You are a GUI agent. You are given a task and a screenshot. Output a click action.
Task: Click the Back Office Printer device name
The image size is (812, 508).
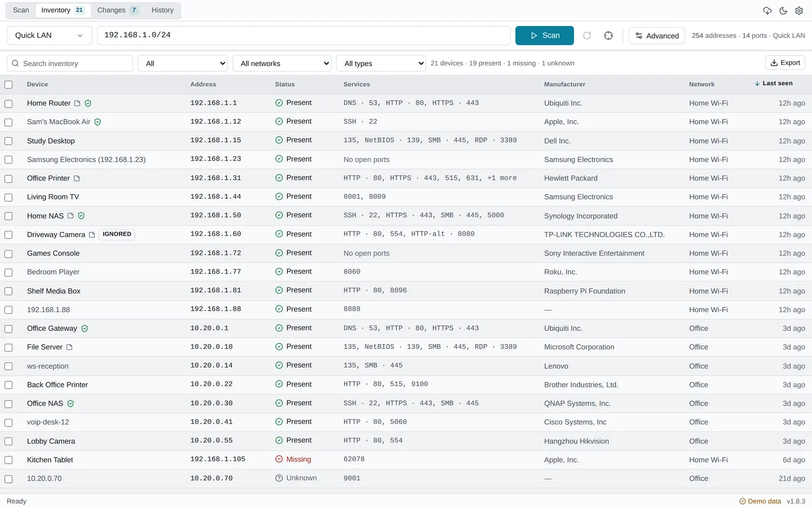(x=58, y=385)
